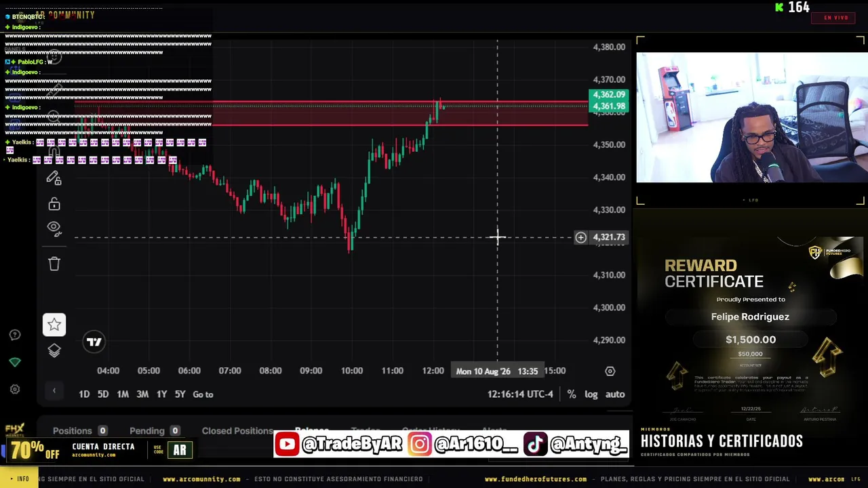Collapse the drawing toolbar with the left chevron
Screen dimensions: 868x488
(54, 390)
